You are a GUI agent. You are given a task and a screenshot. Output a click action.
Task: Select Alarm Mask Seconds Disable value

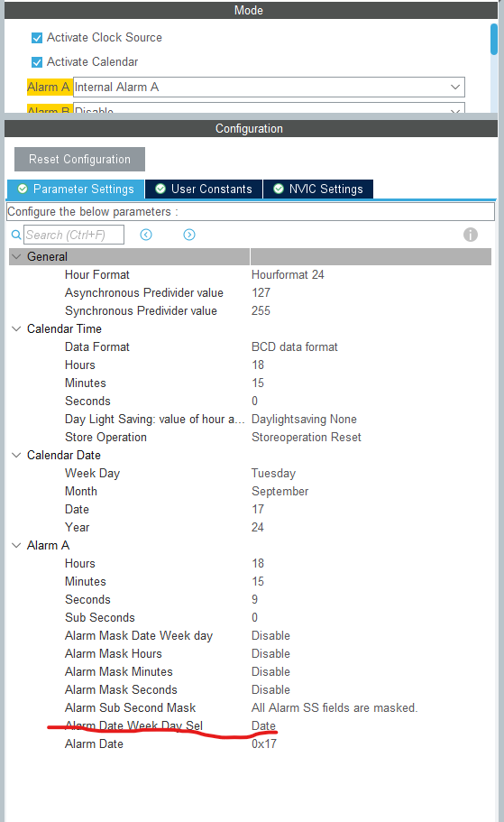(x=270, y=690)
